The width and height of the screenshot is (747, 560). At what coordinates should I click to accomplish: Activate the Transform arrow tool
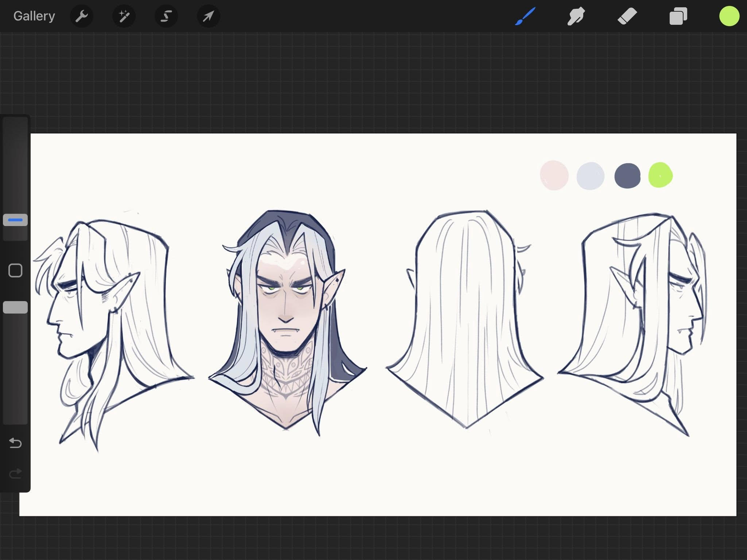208,16
